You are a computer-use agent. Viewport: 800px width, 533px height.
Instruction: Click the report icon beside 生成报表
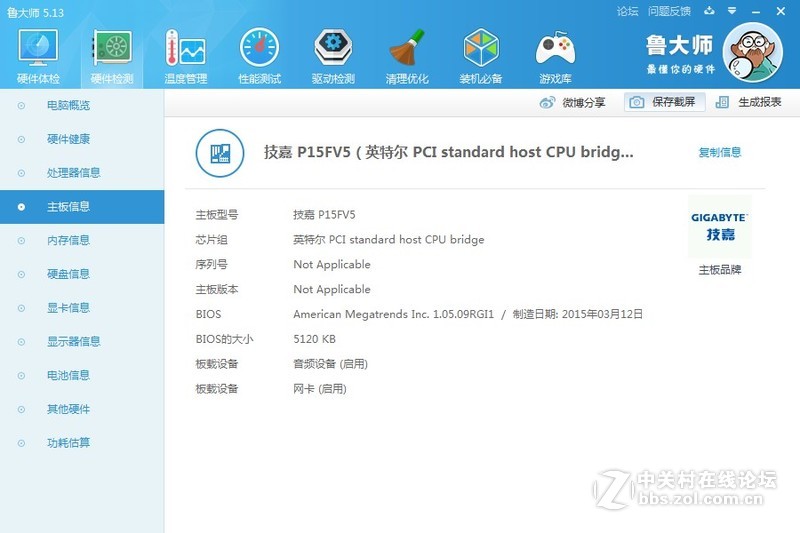722,103
